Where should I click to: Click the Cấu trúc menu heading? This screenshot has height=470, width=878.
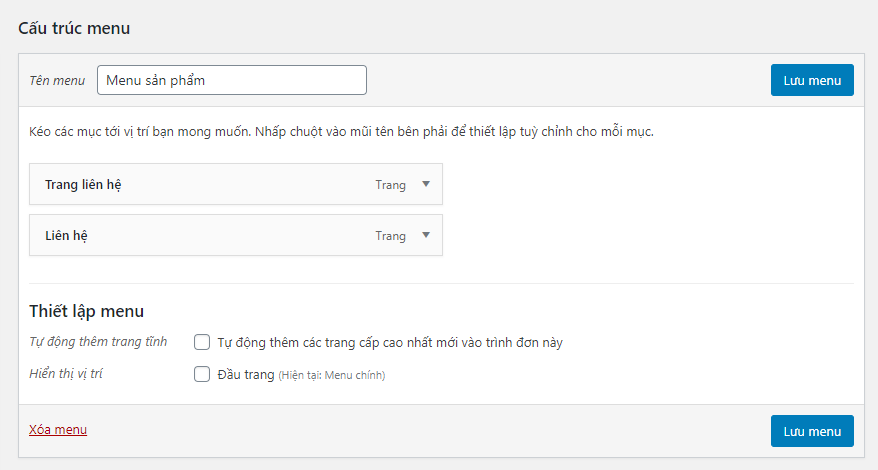tap(74, 28)
